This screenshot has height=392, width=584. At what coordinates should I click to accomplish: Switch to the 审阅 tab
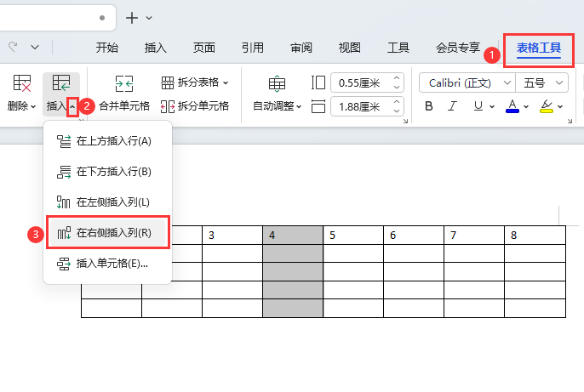(301, 48)
